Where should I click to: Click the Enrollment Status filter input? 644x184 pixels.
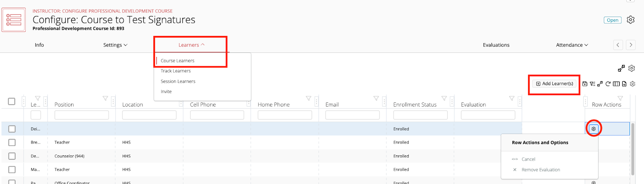(x=420, y=115)
